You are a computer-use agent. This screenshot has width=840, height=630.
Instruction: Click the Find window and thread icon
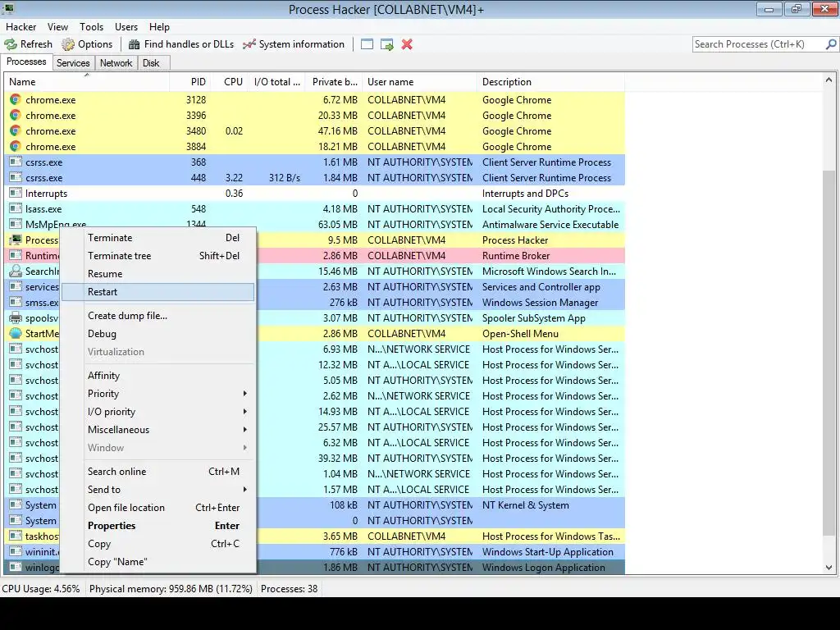tap(387, 44)
